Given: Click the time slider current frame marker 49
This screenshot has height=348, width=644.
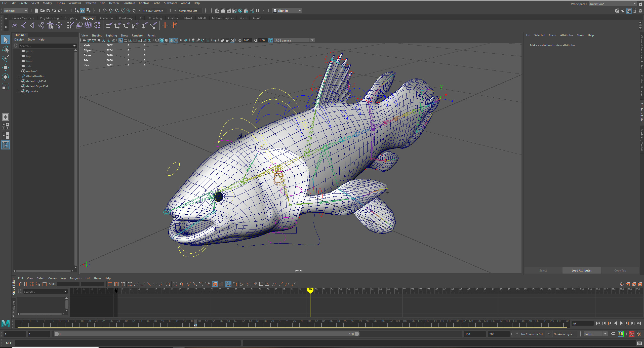Looking at the screenshot, I should (195, 324).
